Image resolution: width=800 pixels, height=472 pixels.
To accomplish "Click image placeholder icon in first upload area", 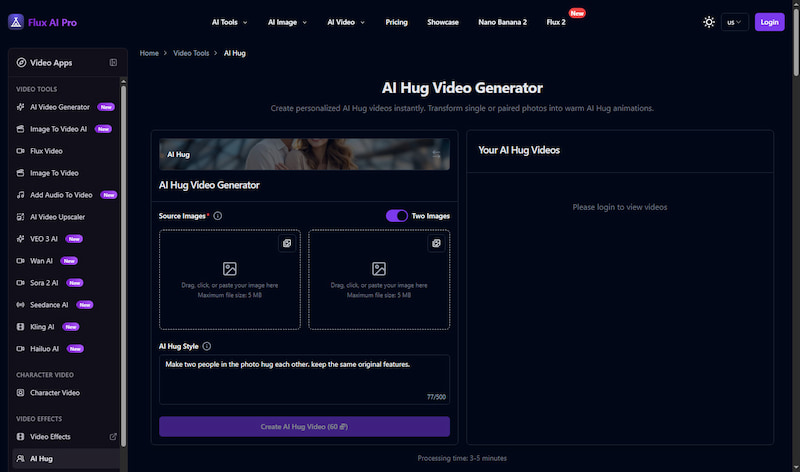I will pyautogui.click(x=230, y=268).
